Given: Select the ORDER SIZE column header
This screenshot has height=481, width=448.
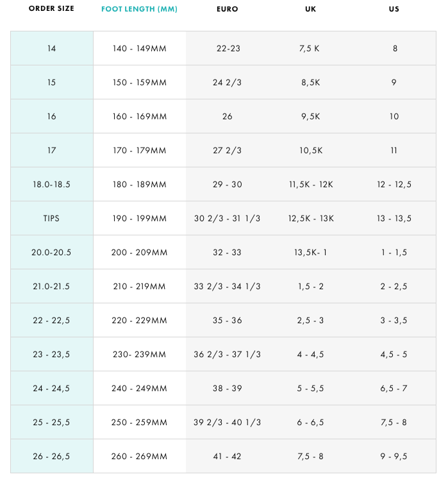Looking at the screenshot, I should 51,8.
